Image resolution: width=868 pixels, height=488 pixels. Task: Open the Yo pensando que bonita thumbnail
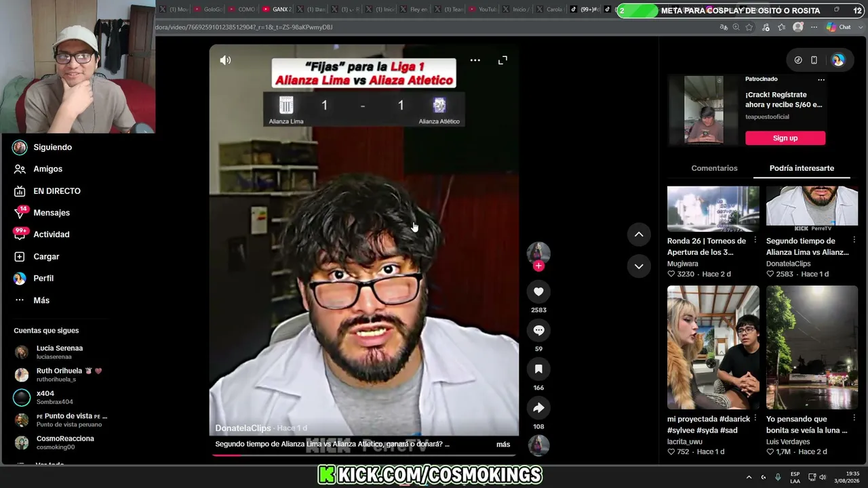coord(812,347)
